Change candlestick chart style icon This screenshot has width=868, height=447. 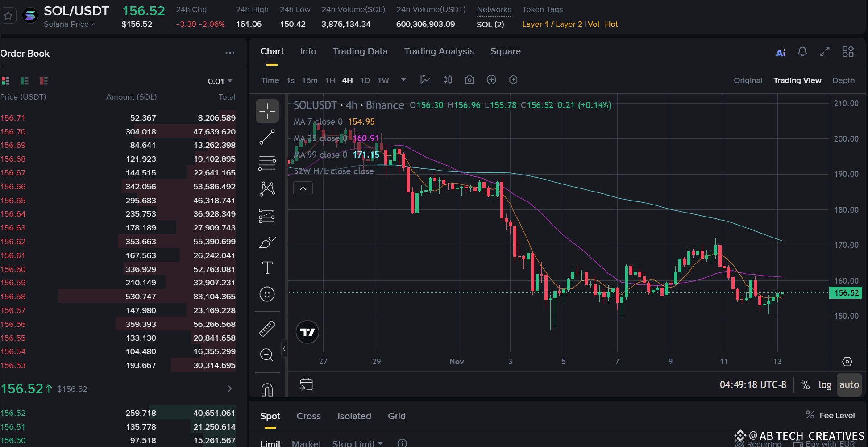pos(448,80)
